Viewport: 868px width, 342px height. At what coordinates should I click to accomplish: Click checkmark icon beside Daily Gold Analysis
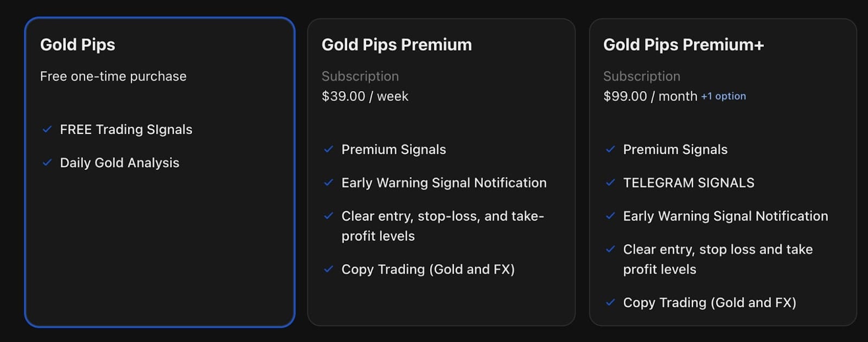tap(47, 162)
